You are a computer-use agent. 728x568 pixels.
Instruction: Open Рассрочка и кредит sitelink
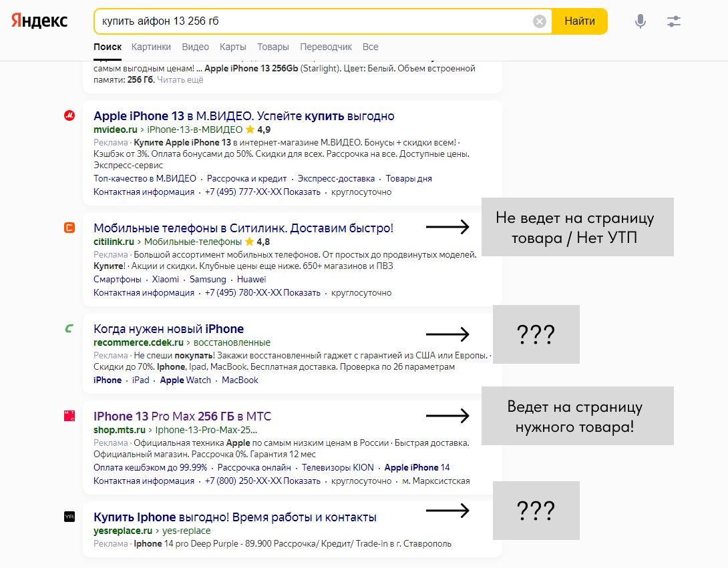(246, 179)
